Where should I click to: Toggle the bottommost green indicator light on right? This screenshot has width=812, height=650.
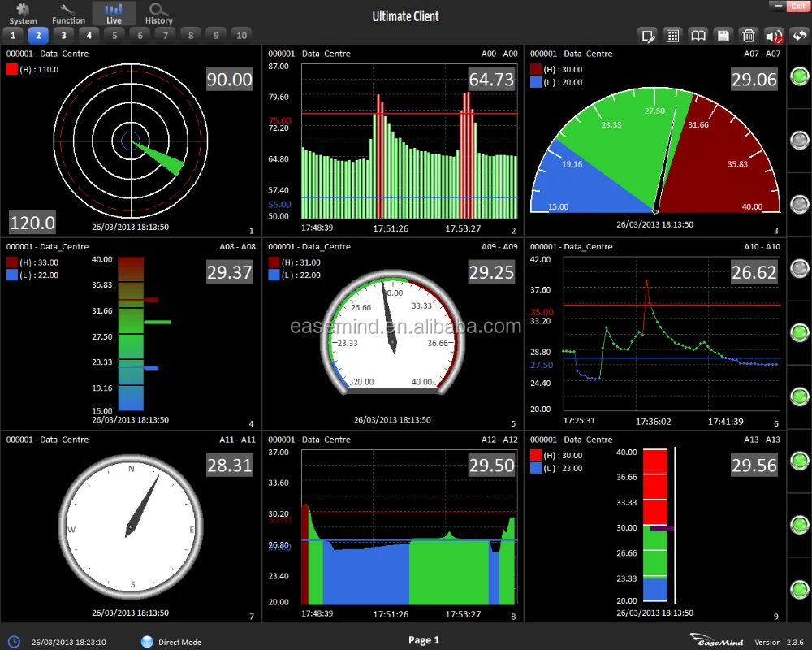[800, 588]
